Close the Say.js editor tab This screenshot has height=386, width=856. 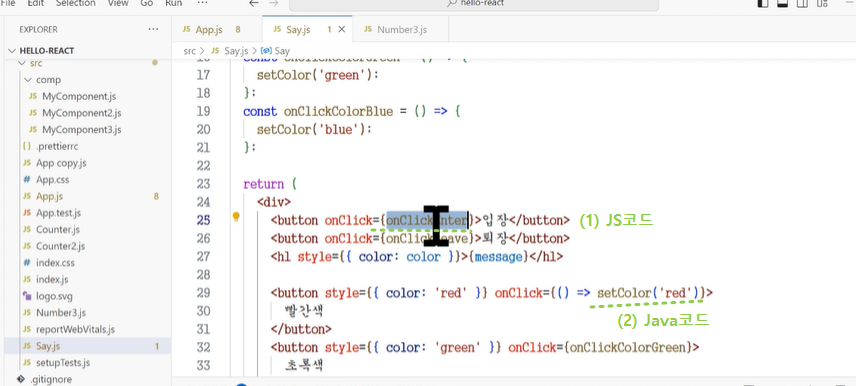pos(342,29)
